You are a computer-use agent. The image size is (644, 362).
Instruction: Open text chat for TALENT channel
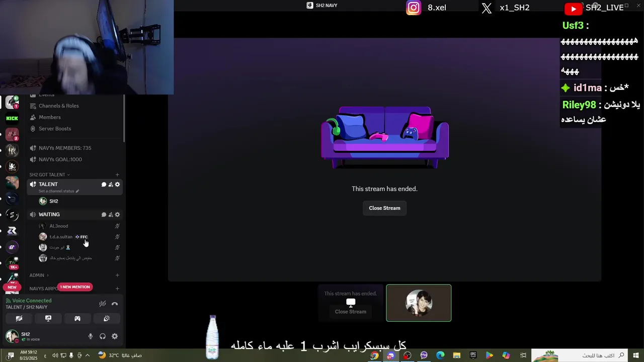point(104,185)
